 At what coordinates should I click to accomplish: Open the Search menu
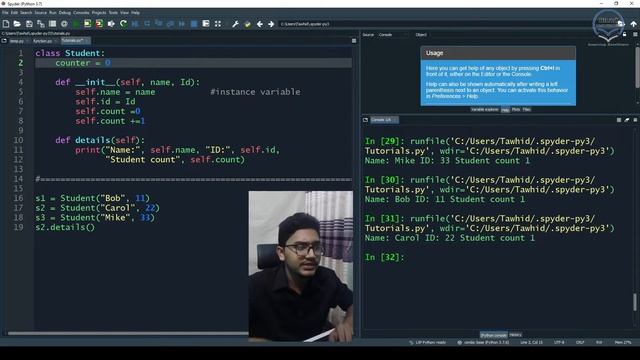point(26,13)
